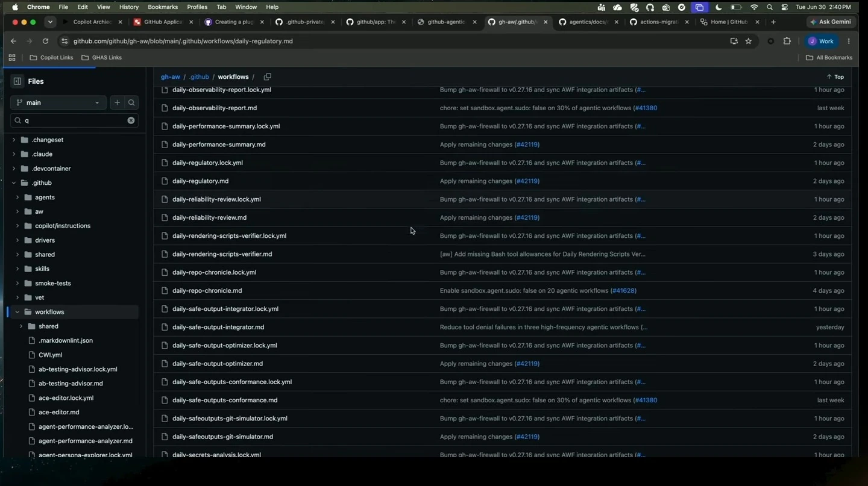Add a file with the plus icon
Screen dimensions: 868x486
coord(118,102)
